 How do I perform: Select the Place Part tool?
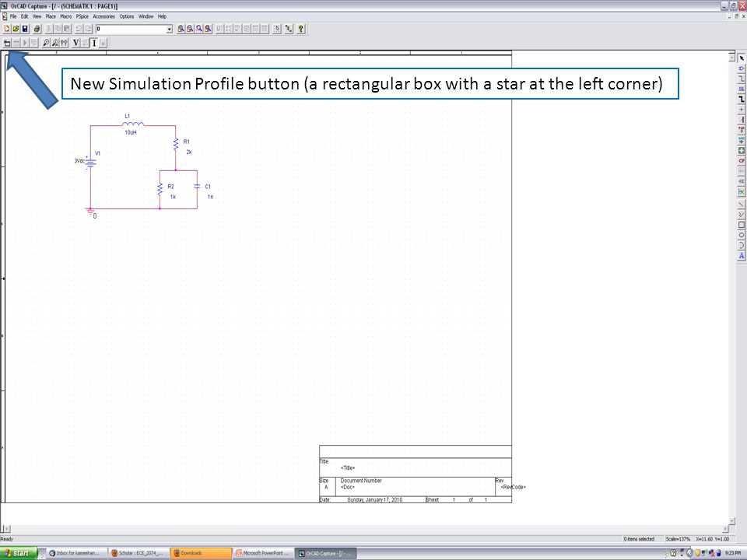point(742,68)
